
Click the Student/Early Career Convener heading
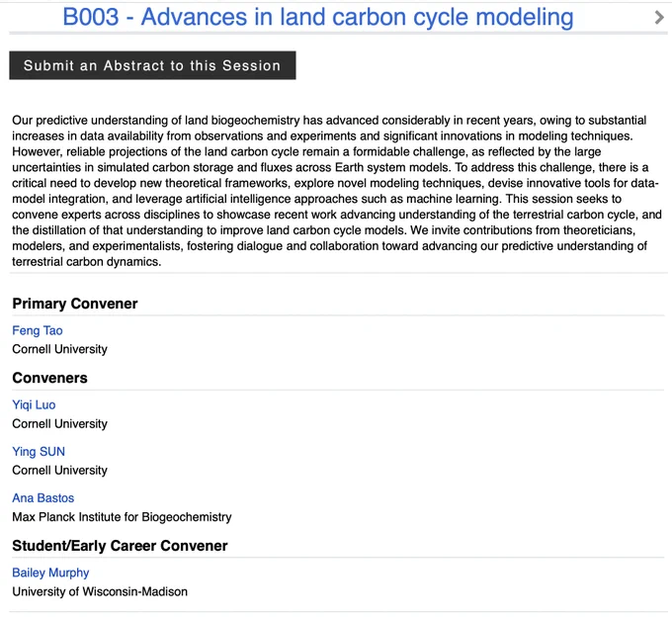120,546
